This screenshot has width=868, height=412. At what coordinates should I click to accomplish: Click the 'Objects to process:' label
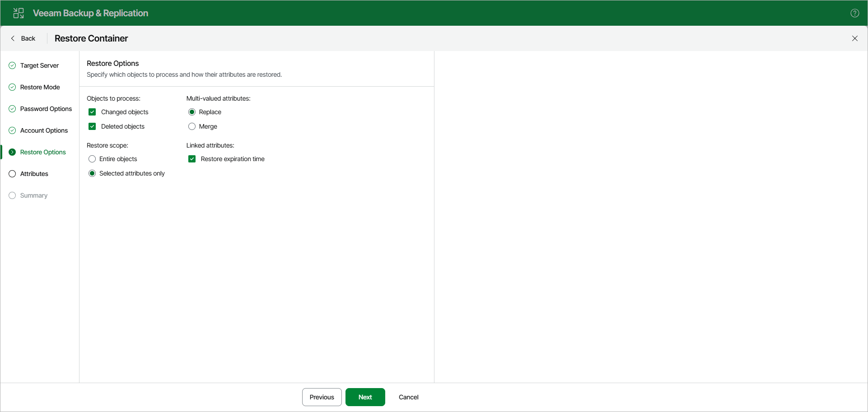[113, 98]
